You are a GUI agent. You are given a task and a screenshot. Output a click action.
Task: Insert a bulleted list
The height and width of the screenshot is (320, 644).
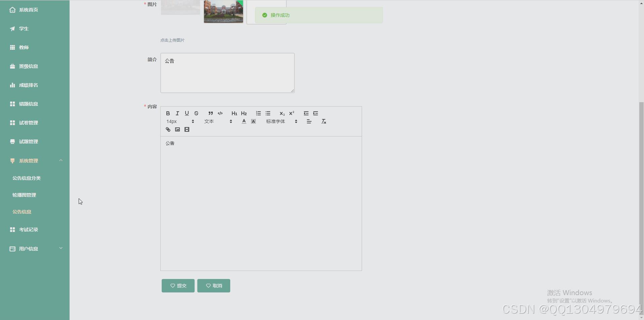tap(268, 113)
